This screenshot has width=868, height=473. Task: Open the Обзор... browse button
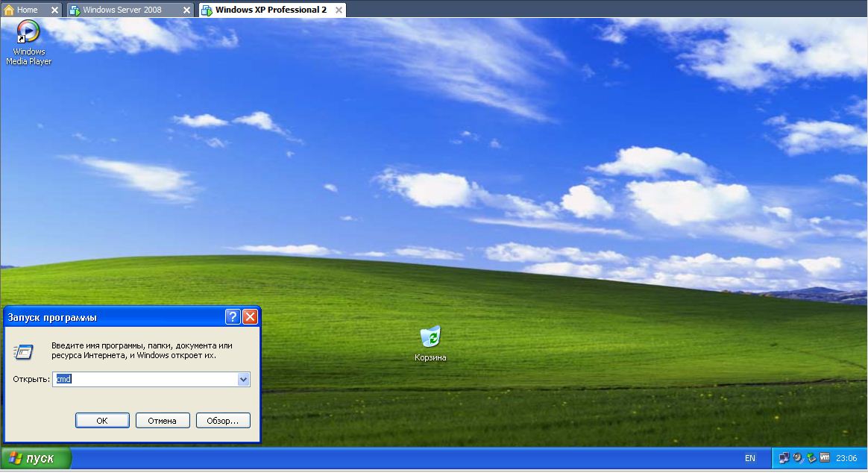point(222,420)
